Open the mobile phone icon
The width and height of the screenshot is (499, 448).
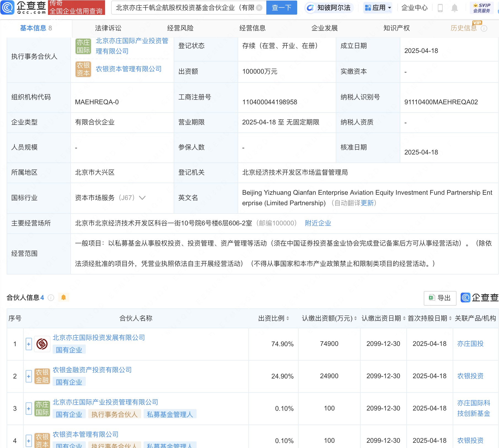tap(440, 8)
